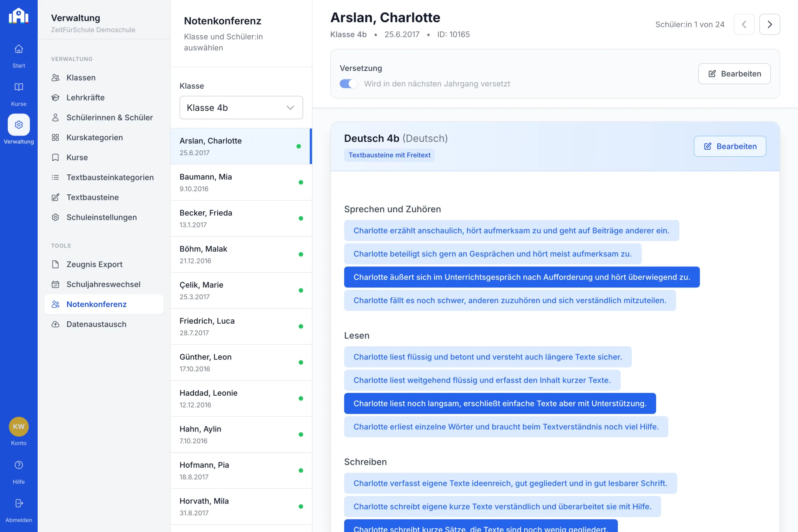Click the Lehrkräfte graduation cap icon
Screen dimensions: 798x532
click(x=55, y=98)
